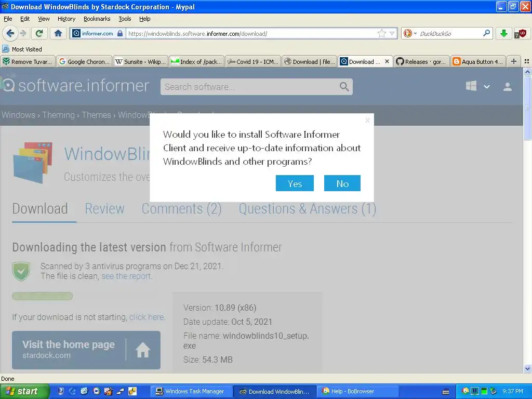Select the Questions & Answers (1) tab
Viewport: 532px width, 399px height.
point(308,209)
